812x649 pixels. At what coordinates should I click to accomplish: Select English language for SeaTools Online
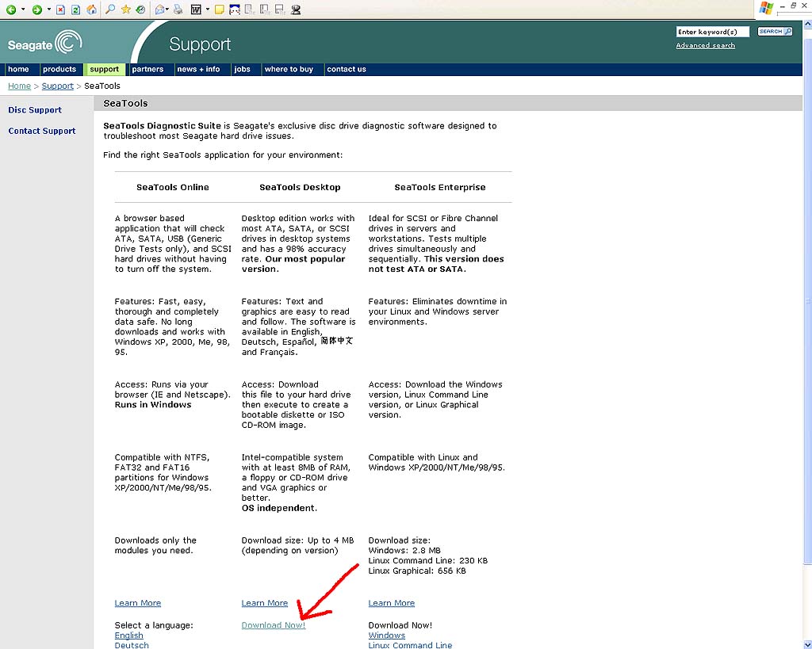pos(129,636)
